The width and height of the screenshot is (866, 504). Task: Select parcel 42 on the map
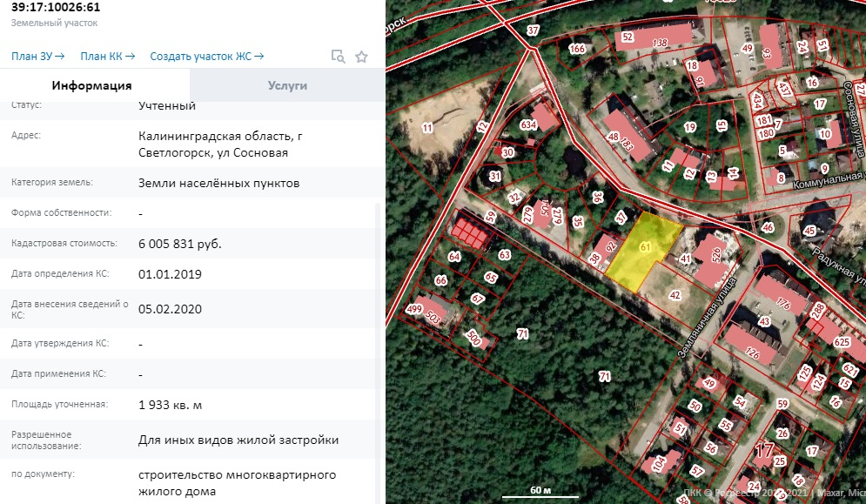(675, 295)
